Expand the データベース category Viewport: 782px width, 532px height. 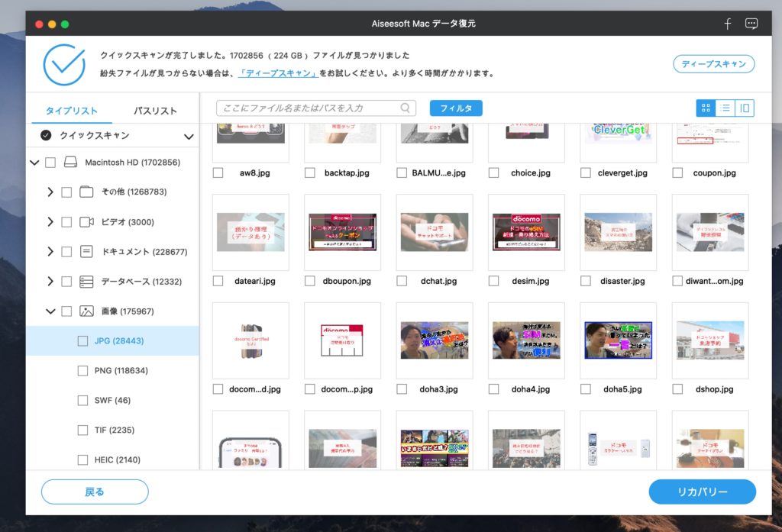pos(50,282)
